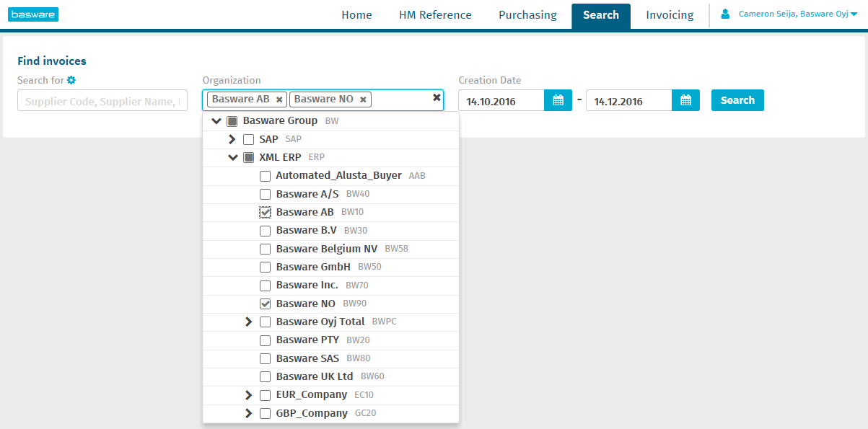Click the Basware logo

(x=34, y=14)
